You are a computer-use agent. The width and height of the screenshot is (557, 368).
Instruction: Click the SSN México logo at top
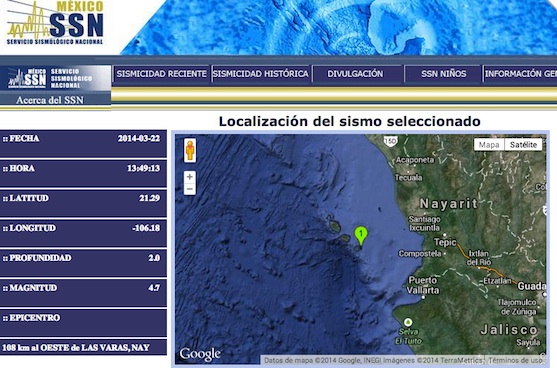pyautogui.click(x=55, y=23)
